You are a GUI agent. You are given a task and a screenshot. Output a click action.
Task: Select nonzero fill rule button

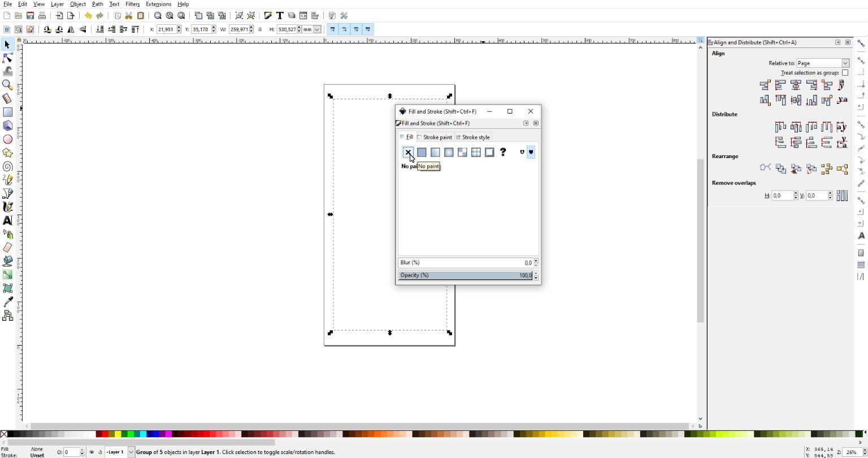coord(531,152)
